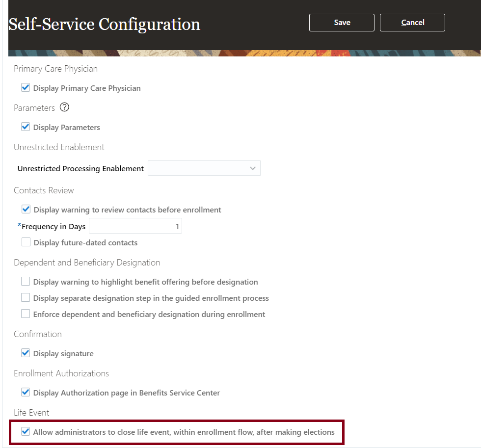Image resolution: width=481 pixels, height=448 pixels.
Task: Enable separate designation step in guided enrollment
Action: 26,298
